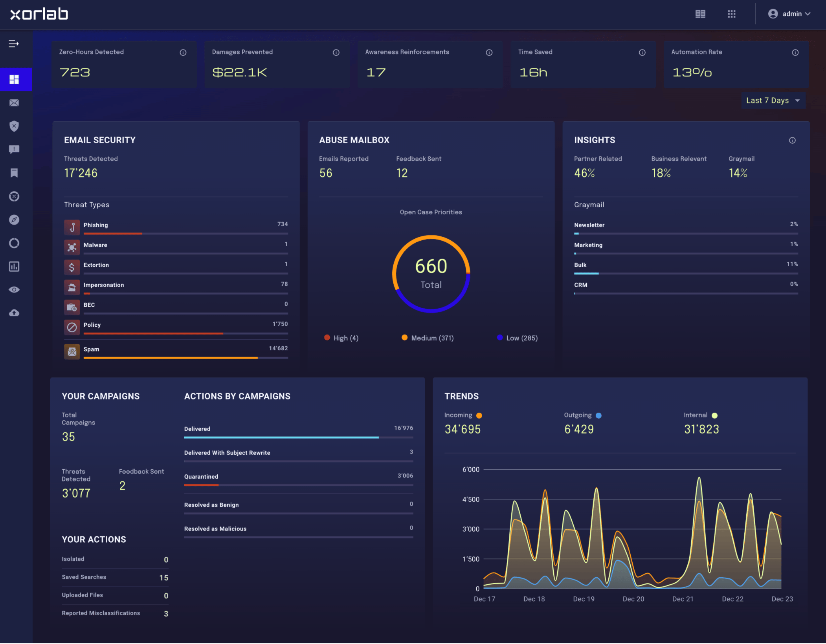The height and width of the screenshot is (644, 826).
Task: Click the 660 Total donut chart
Action: [431, 274]
